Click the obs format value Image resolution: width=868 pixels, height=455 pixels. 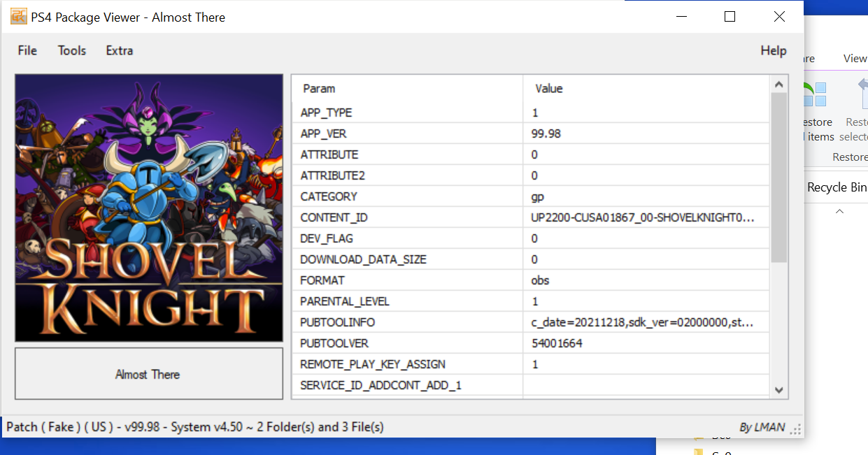tap(541, 280)
